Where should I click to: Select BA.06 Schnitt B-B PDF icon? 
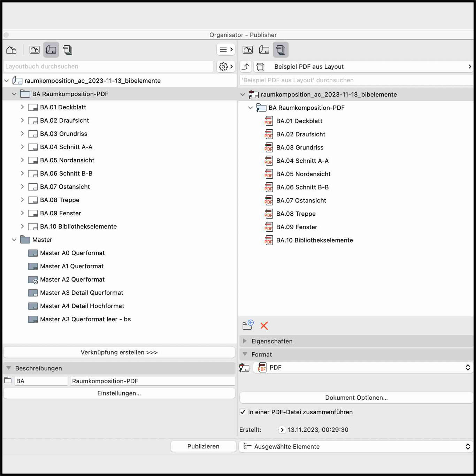click(269, 187)
